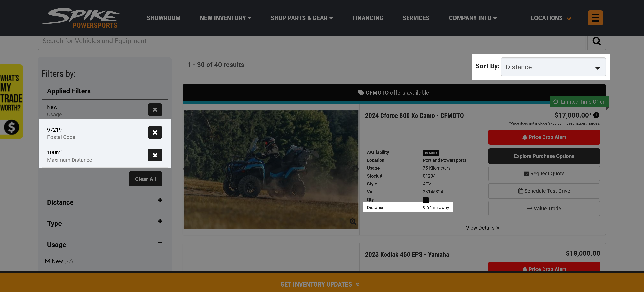Click Explore Purchase Options button
Viewport: 644px width, 292px height.
click(544, 156)
